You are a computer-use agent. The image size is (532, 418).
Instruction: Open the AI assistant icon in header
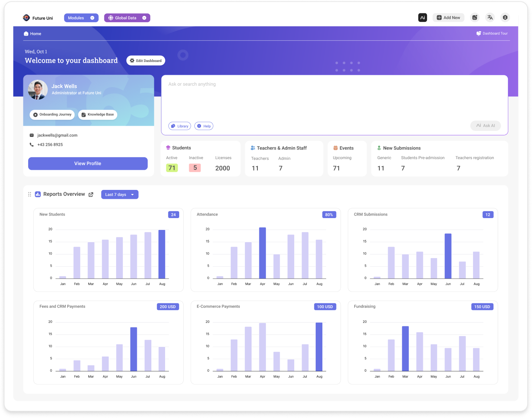click(x=423, y=17)
